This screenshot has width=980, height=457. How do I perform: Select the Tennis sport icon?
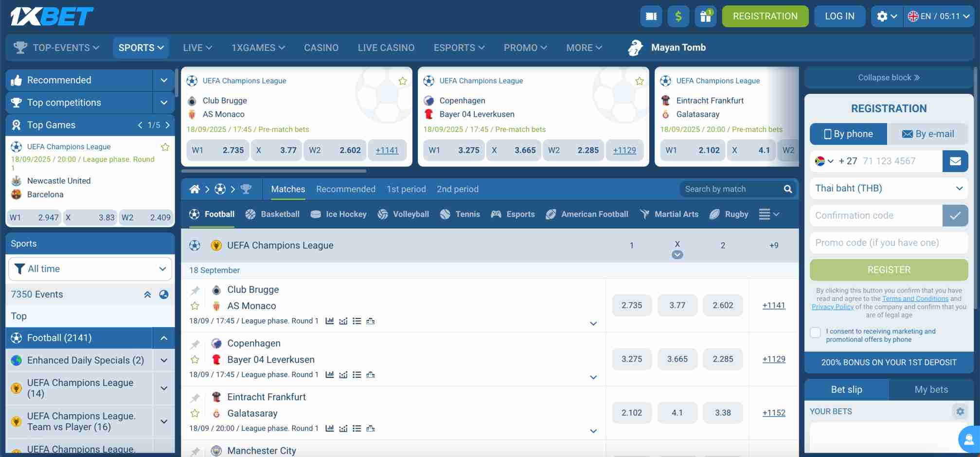(444, 214)
